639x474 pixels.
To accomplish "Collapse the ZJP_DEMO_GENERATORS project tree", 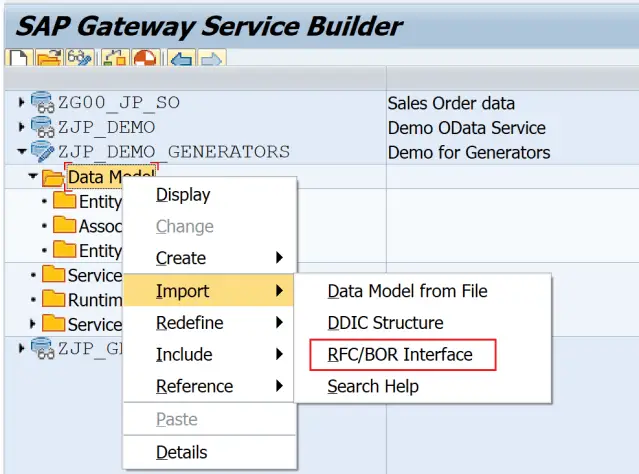I will click(x=22, y=152).
